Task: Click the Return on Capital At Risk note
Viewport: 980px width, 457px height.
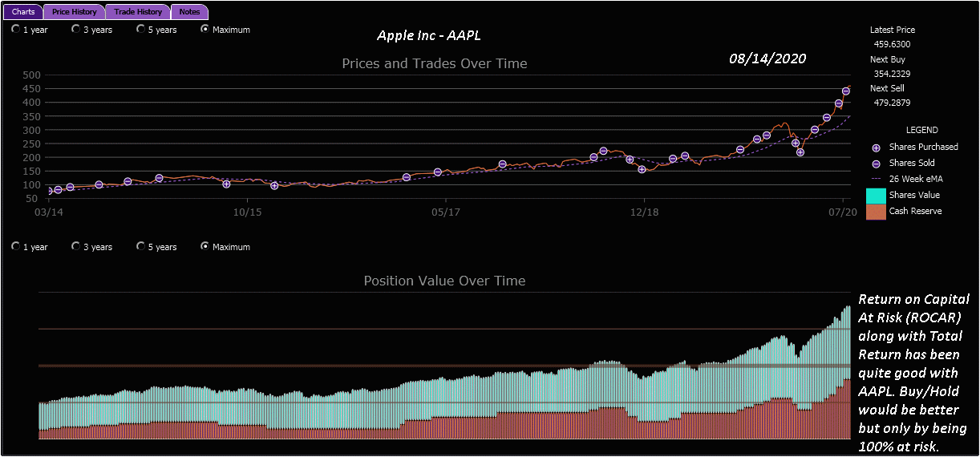Action: click(914, 372)
